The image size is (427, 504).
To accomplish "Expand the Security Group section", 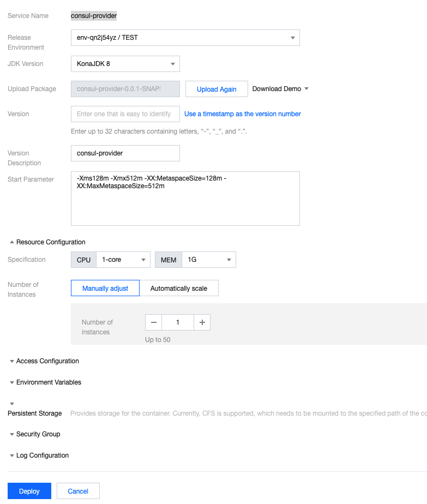I will coord(35,434).
